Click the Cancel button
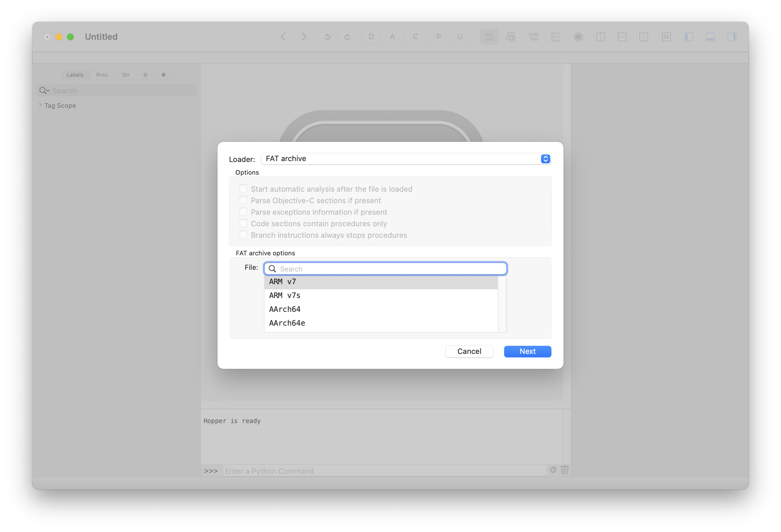781x532 pixels. click(x=469, y=351)
